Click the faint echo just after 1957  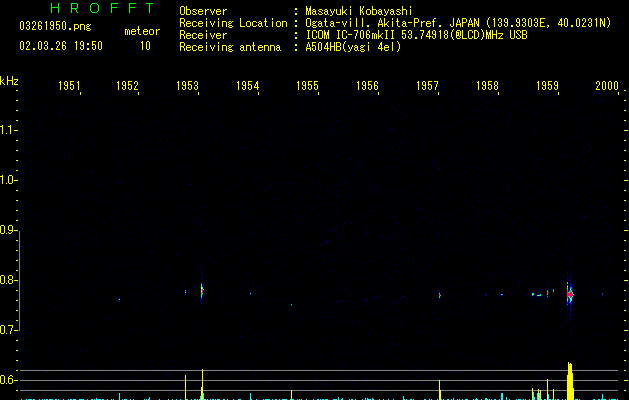440,295
